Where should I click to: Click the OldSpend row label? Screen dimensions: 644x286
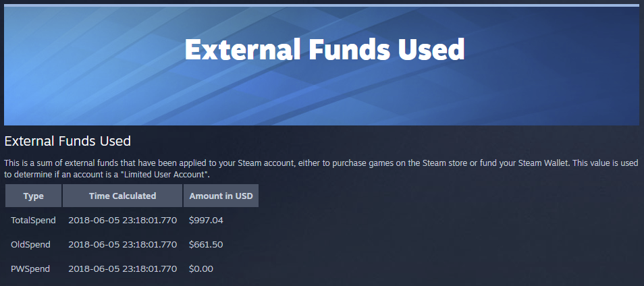point(31,245)
